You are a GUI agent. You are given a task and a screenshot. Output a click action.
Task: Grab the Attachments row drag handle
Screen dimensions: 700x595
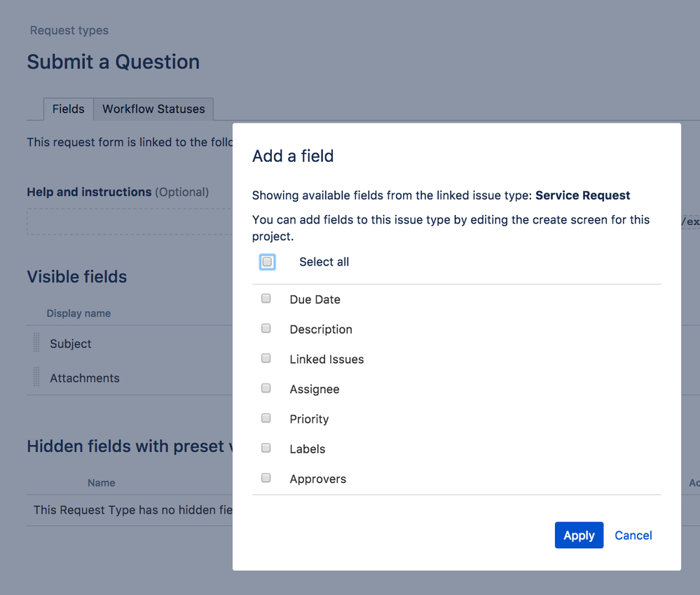36,377
